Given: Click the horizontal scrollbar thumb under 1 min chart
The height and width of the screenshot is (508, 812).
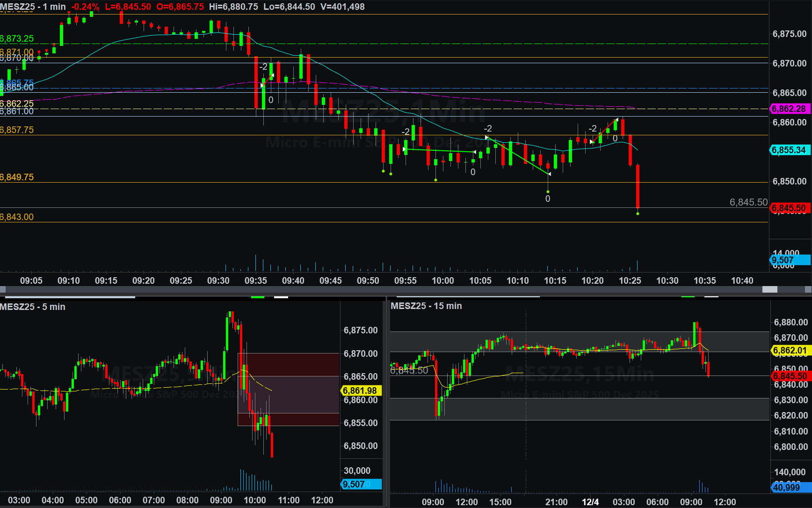Looking at the screenshot, I should (x=769, y=290).
